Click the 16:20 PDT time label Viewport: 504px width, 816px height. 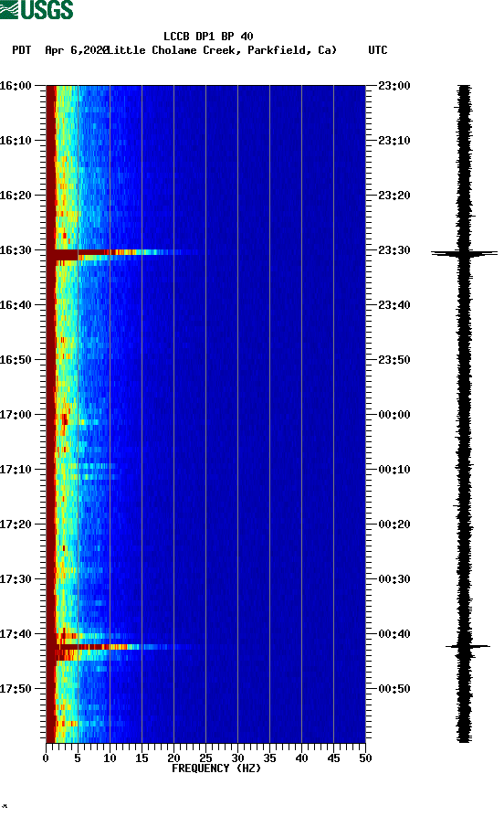[16, 196]
